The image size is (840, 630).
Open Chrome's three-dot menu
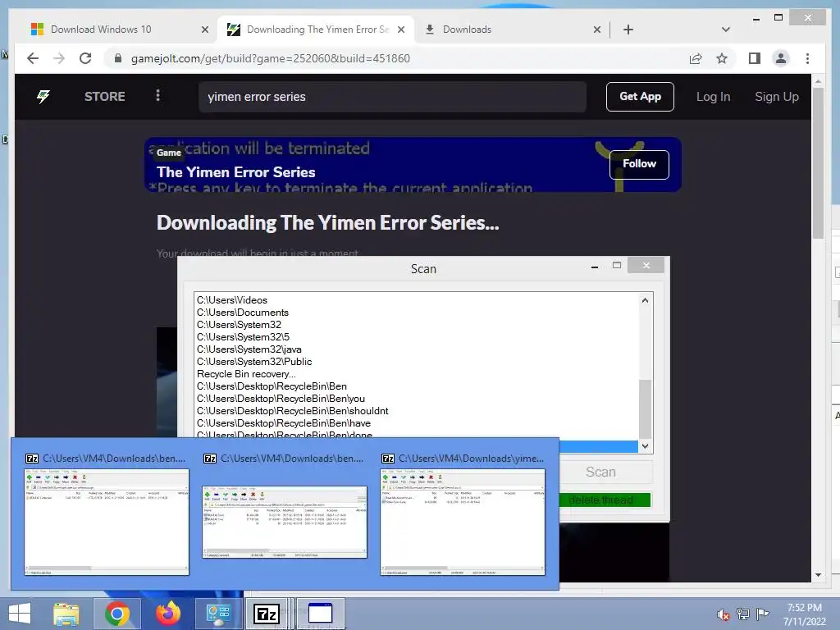(807, 58)
